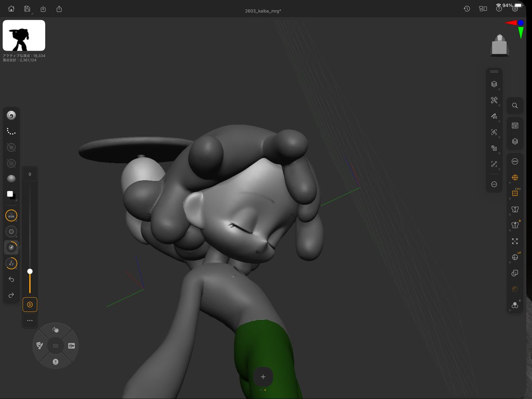Open the subtool layers icon in right sidebar
Image resolution: width=532 pixels, height=399 pixels.
[x=515, y=142]
